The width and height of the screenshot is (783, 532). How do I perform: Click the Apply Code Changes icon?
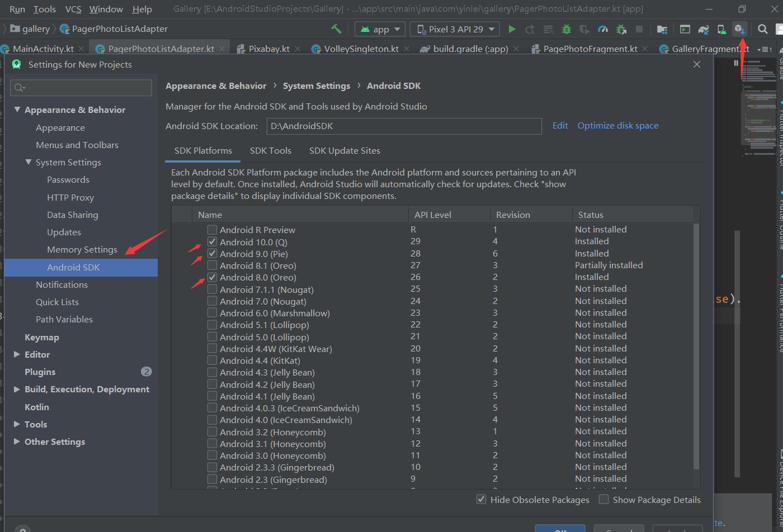549,29
